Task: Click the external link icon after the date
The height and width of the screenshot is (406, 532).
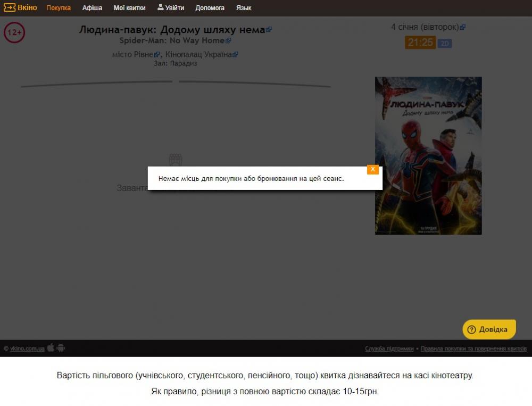Action: click(463, 27)
